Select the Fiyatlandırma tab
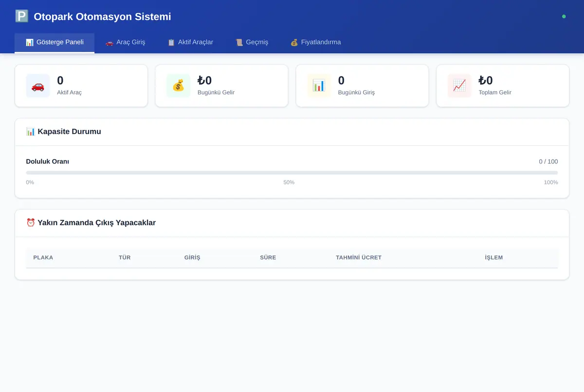Viewport: 584px width, 392px height. tap(315, 43)
